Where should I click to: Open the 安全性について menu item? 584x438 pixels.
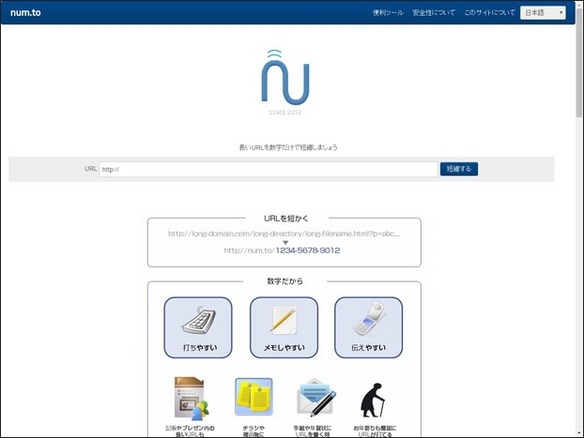434,13
